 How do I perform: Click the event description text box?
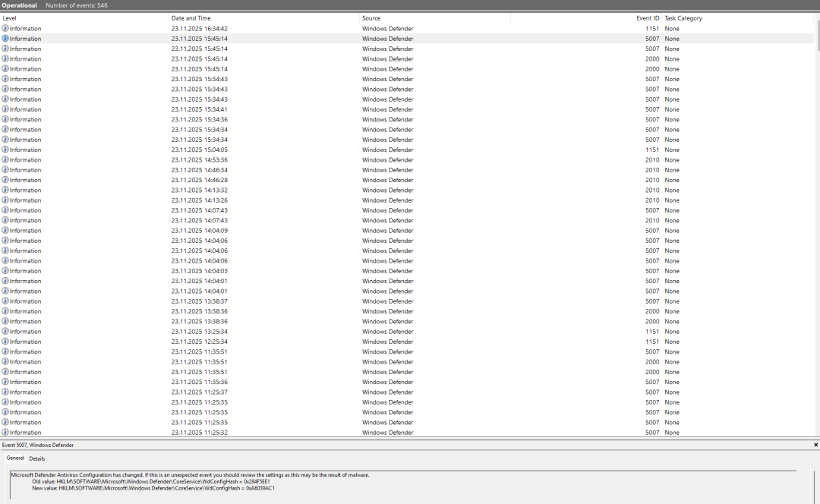402,485
